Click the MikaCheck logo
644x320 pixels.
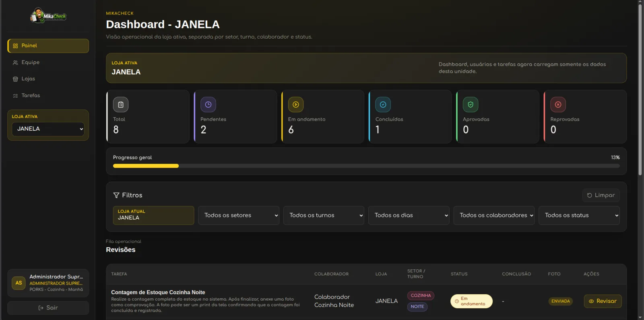click(48, 16)
